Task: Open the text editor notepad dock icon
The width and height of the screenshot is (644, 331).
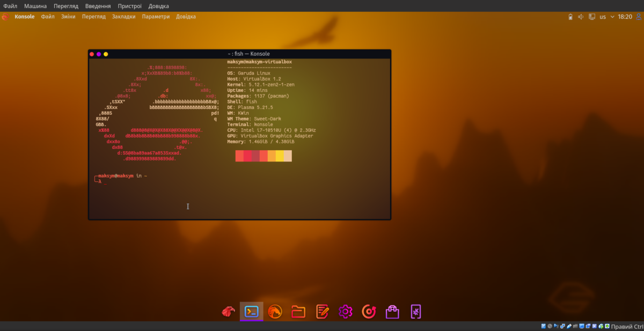Action: coord(322,311)
